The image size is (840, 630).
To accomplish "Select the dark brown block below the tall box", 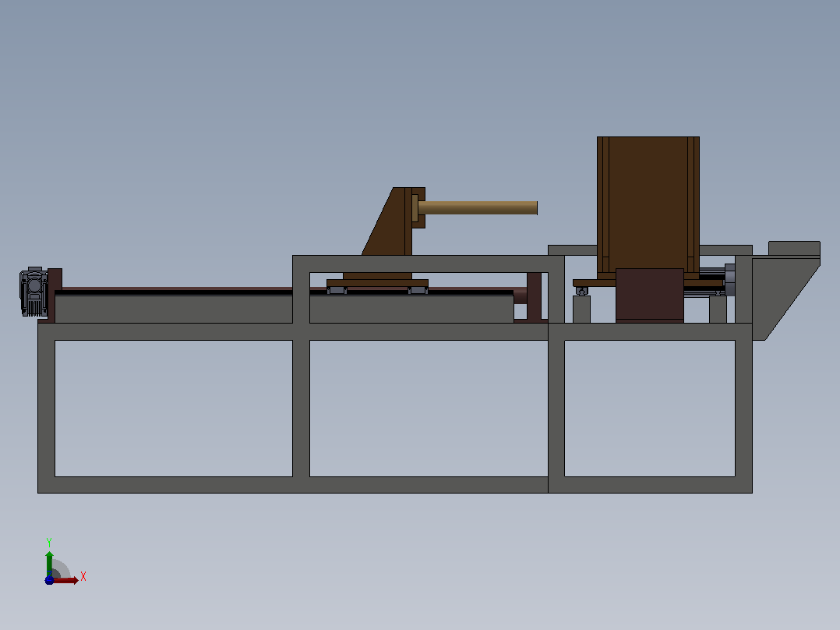I will coord(649,295).
